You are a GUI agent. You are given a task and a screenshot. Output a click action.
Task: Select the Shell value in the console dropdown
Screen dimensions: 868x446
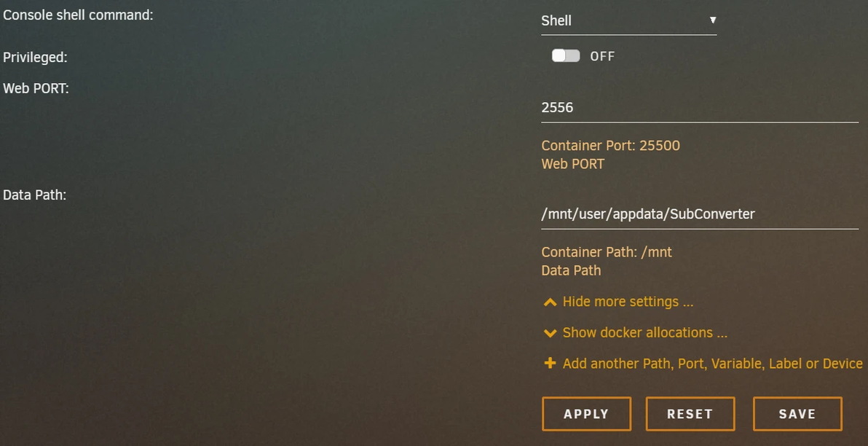[x=556, y=20]
